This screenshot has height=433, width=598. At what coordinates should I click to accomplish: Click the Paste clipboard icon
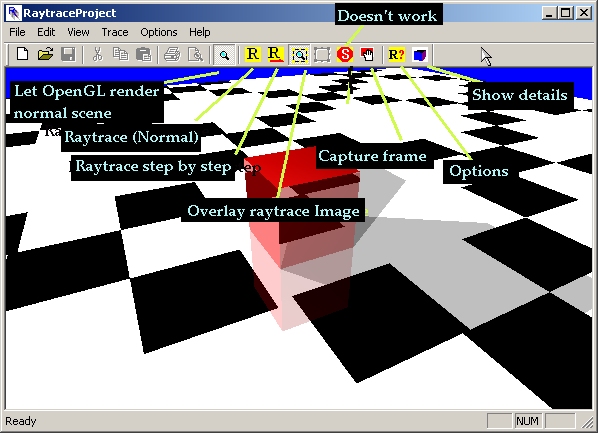143,55
